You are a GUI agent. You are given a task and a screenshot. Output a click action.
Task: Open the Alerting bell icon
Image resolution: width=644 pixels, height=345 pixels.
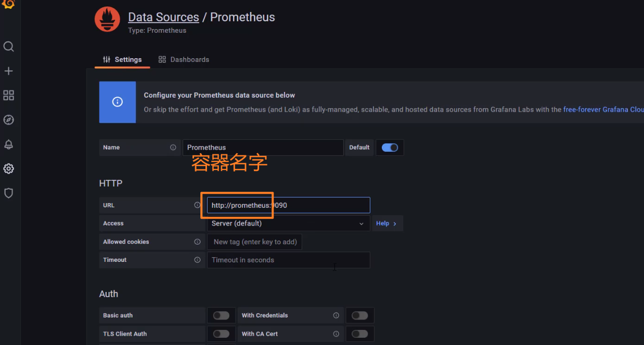pyautogui.click(x=8, y=144)
